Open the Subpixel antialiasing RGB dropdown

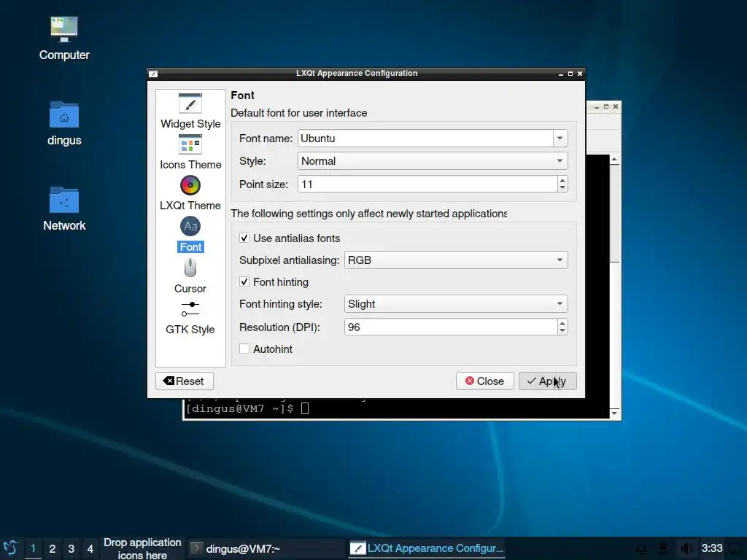pos(456,260)
